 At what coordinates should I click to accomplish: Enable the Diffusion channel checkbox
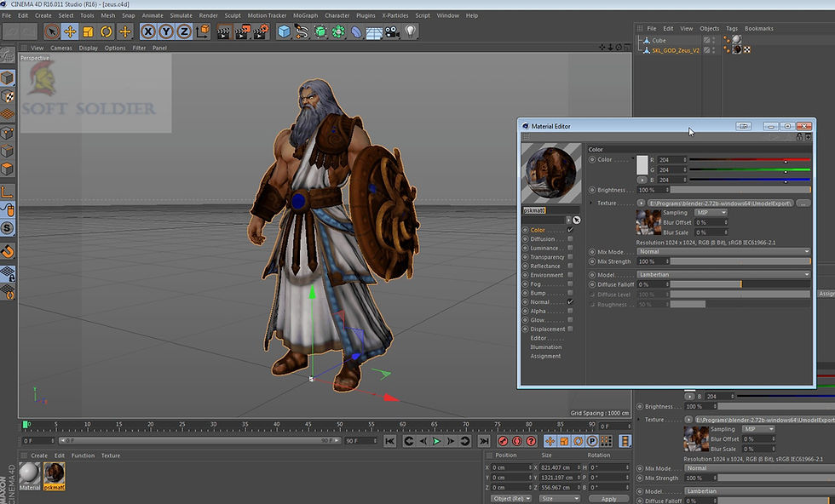tap(570, 239)
